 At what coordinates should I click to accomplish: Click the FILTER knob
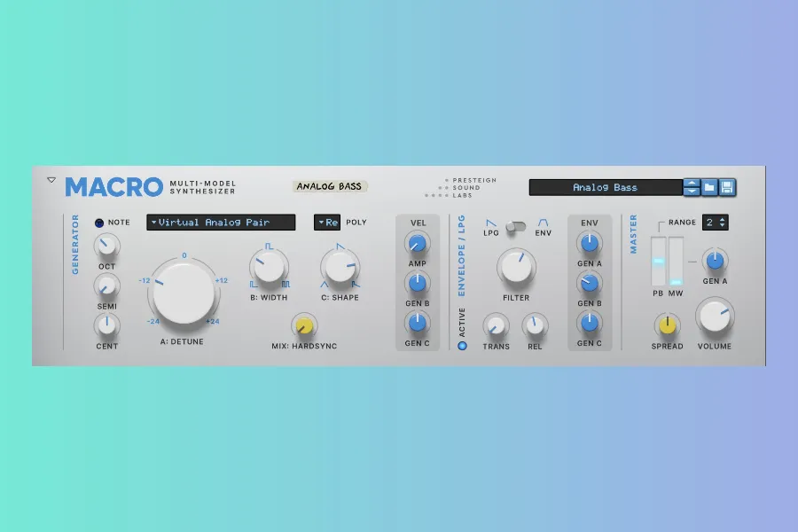[516, 267]
